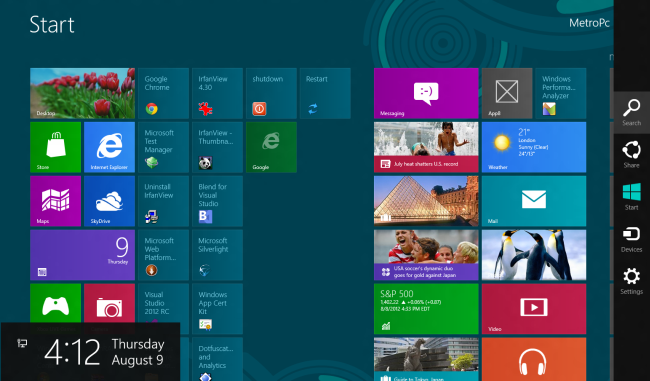
Task: Launch the Video tile
Action: [x=534, y=309]
